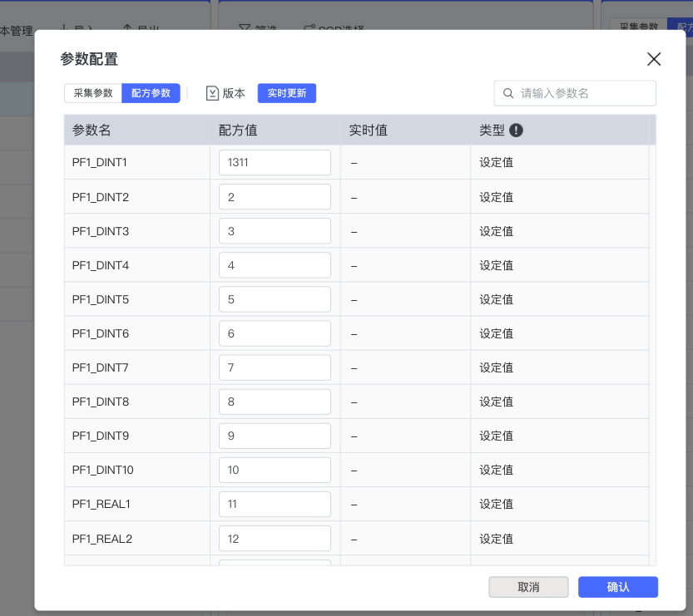This screenshot has height=616, width=693.
Task: Click the 参数名 column header
Action: (x=92, y=131)
